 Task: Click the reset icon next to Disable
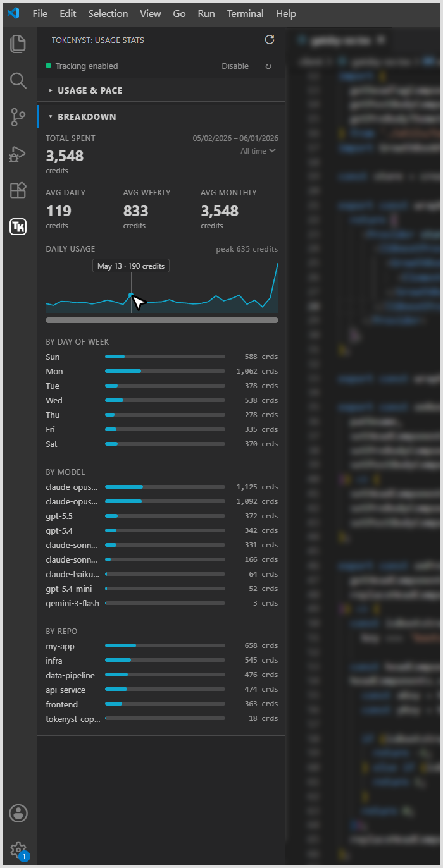tap(268, 66)
